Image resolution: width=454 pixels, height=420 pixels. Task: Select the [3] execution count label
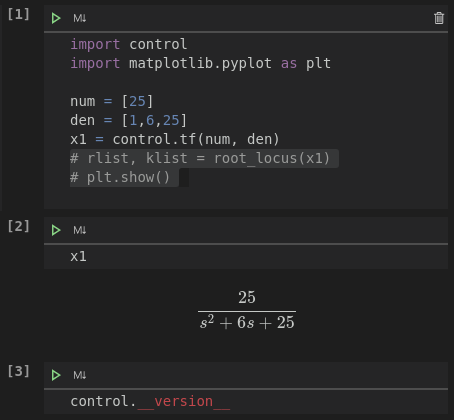19,371
